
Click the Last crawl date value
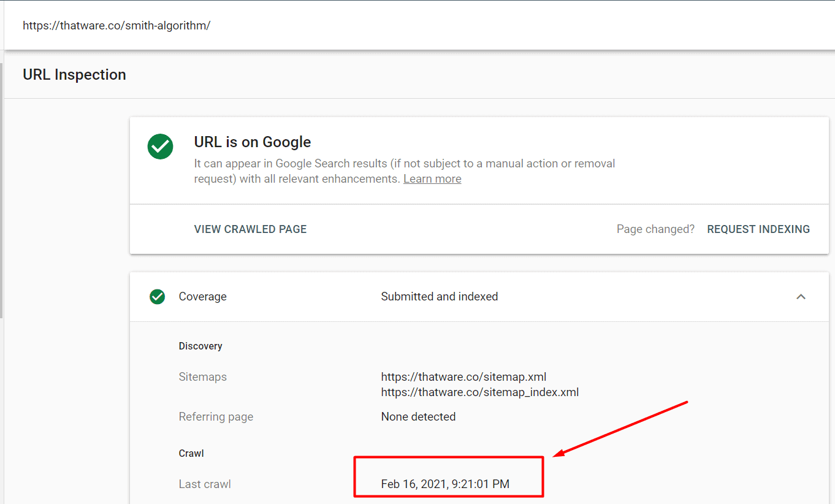(445, 484)
